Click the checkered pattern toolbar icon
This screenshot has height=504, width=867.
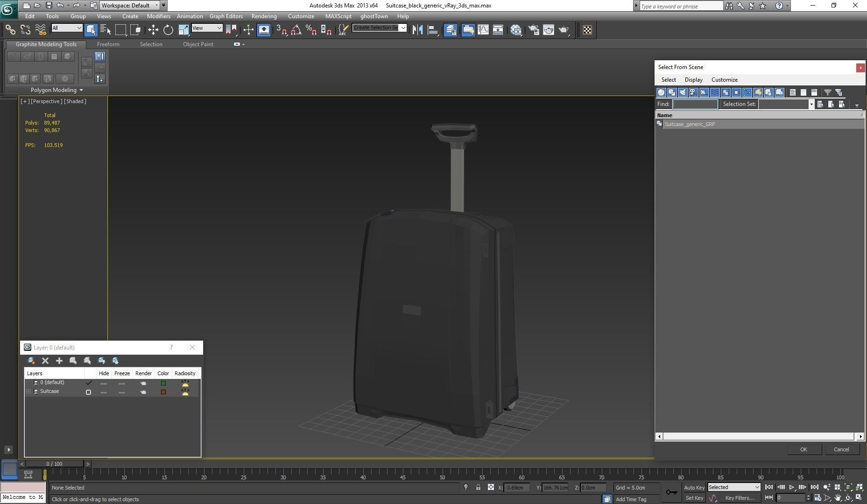point(587,30)
